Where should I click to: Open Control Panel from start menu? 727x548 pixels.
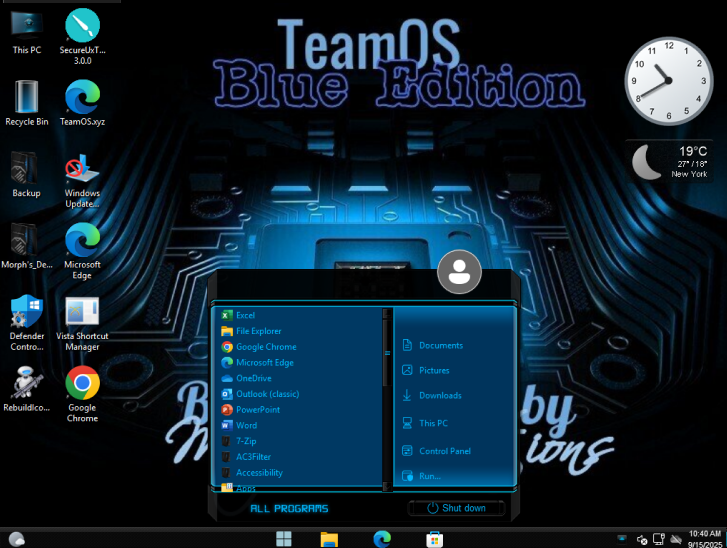(436, 451)
